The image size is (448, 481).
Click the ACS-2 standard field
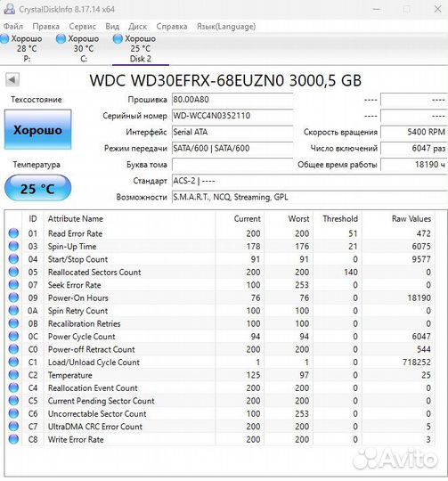(x=309, y=181)
